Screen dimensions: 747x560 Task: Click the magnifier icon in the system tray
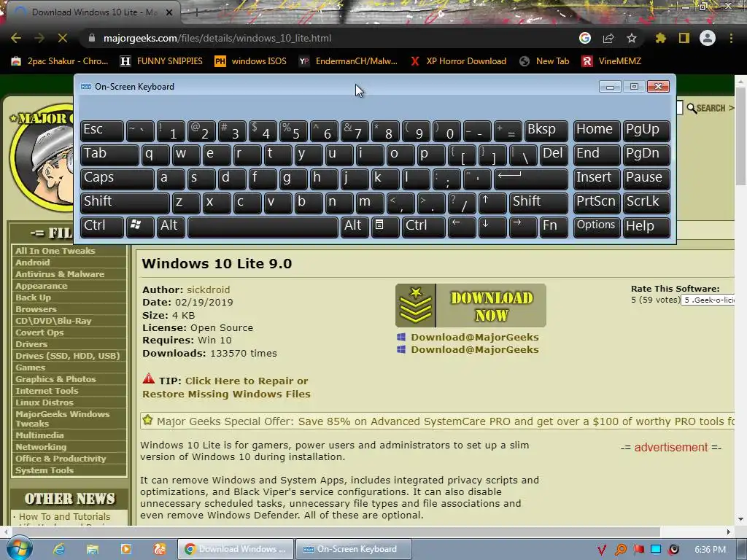click(x=620, y=550)
